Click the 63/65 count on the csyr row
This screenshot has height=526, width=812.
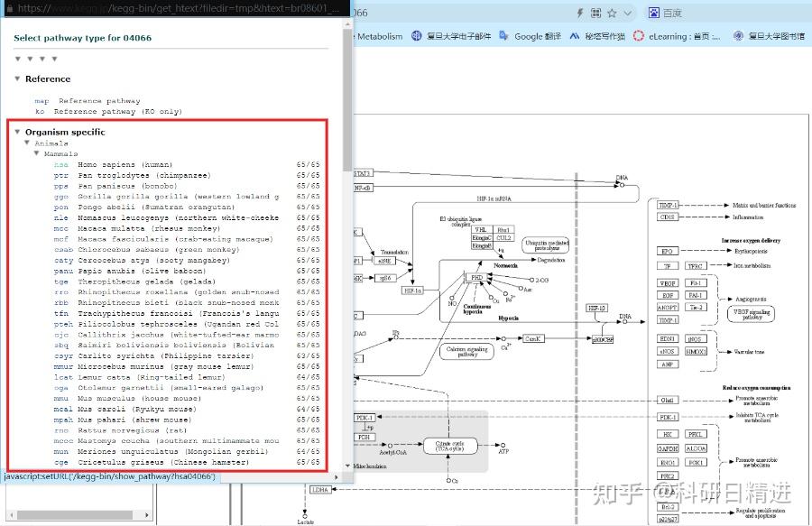309,356
